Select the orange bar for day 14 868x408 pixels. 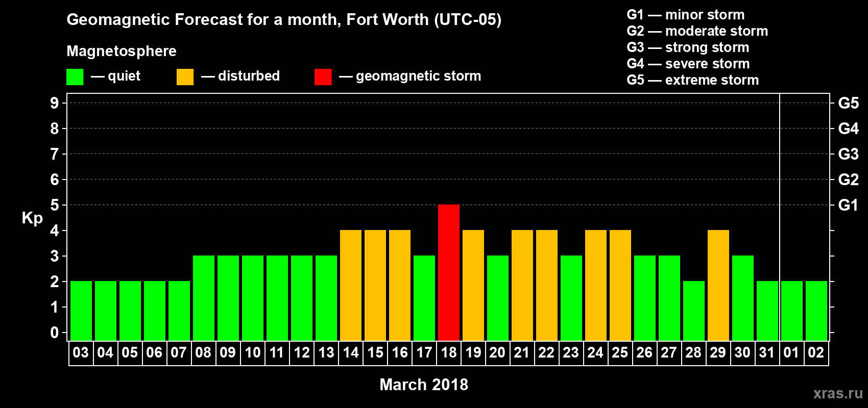click(351, 285)
